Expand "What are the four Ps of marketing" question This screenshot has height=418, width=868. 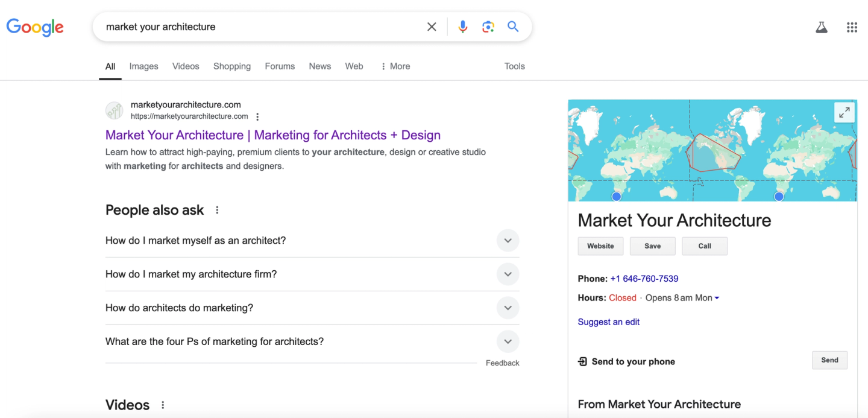click(312, 342)
